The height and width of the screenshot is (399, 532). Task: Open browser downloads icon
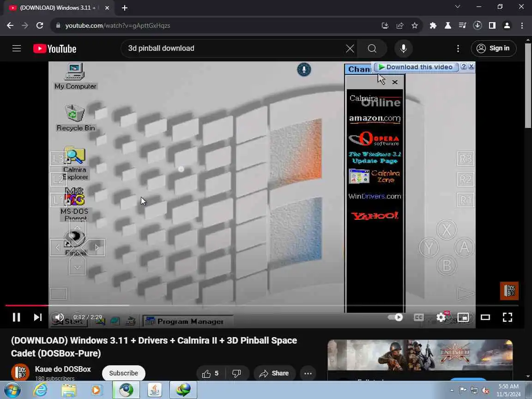tap(478, 25)
